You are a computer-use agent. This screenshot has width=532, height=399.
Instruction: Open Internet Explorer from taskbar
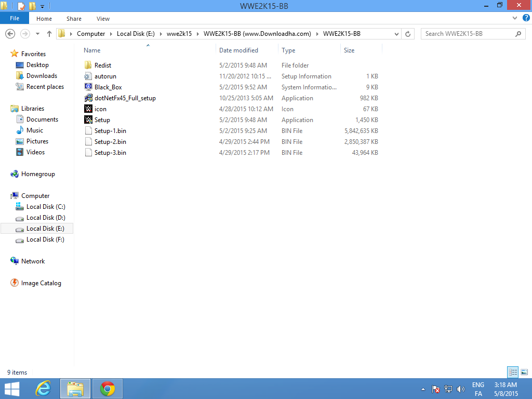(44, 389)
